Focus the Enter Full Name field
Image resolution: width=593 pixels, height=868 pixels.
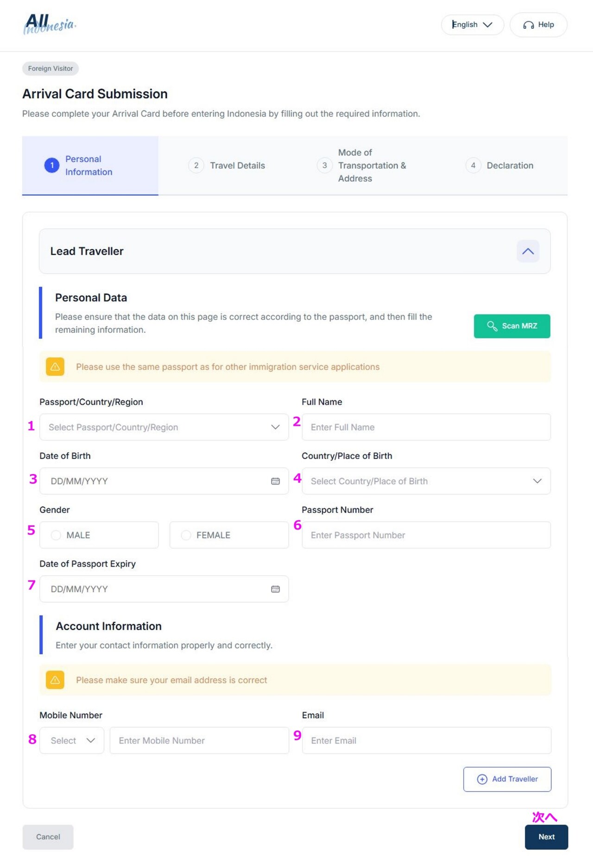click(x=426, y=427)
